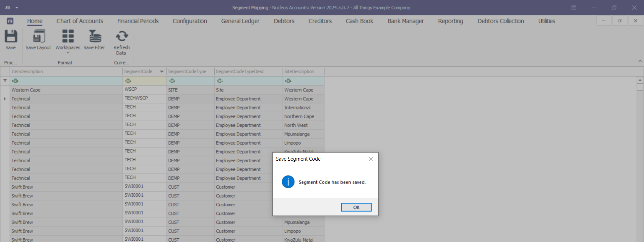Click the vertical scrollbar thumb

coord(640,87)
